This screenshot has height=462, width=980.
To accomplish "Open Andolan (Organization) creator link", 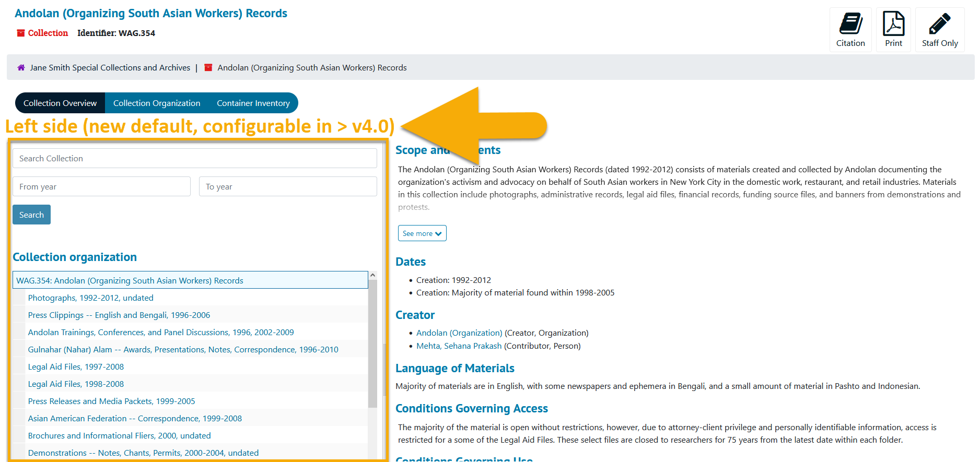I will pyautogui.click(x=459, y=333).
